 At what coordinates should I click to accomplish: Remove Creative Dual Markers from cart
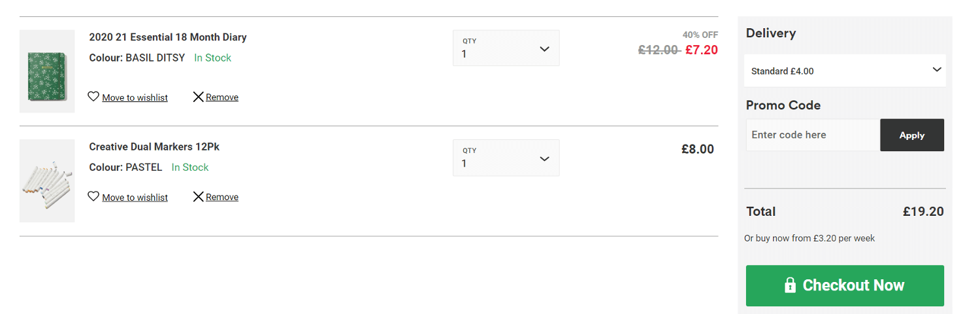[222, 197]
